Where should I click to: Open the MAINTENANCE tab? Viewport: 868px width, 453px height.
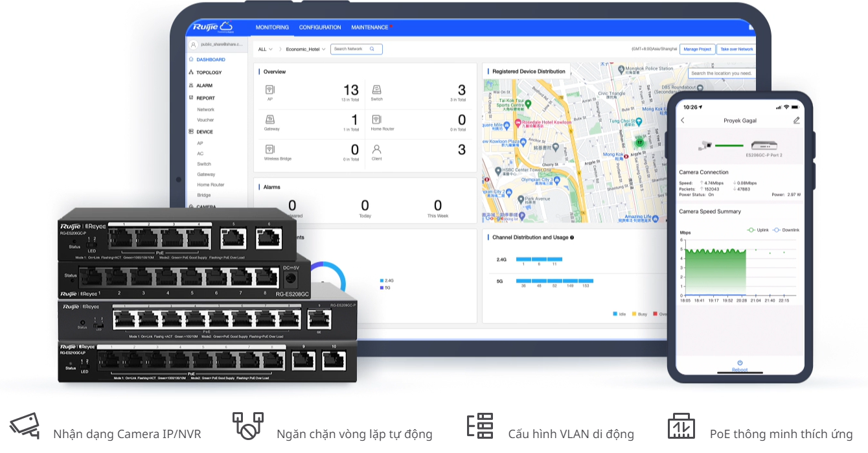371,27
